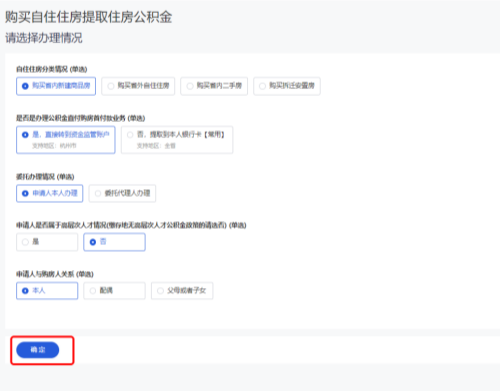Viewport: 500px width, 391px height.
Task: Click the 支持地区：全省 note
Action: [x=156, y=146]
